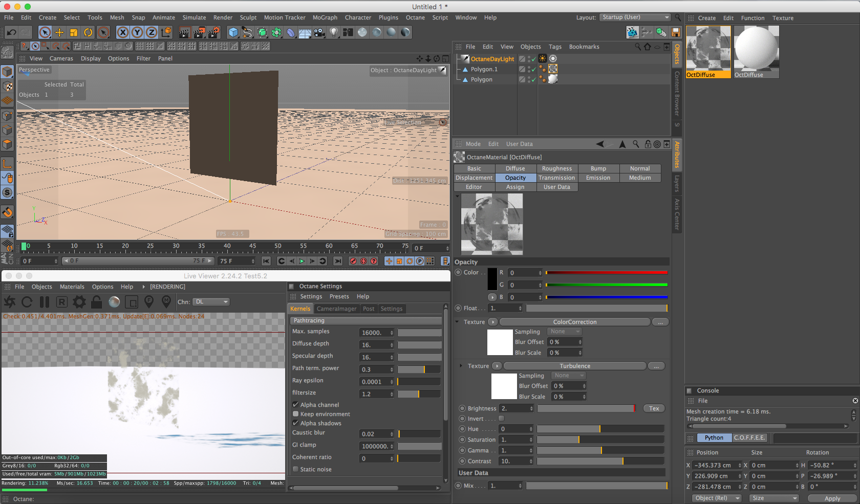Click the Apply button in coordinates

coord(832,498)
